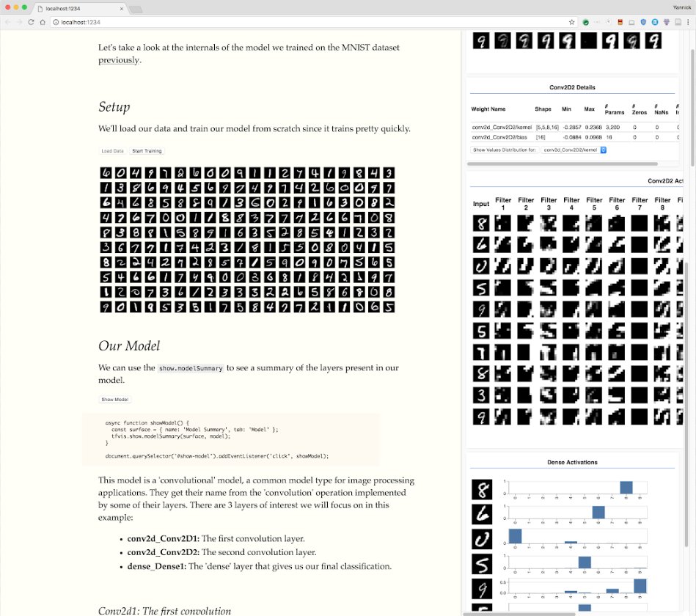The image size is (696, 616).
Task: Click the browser back arrow
Action: (8, 22)
